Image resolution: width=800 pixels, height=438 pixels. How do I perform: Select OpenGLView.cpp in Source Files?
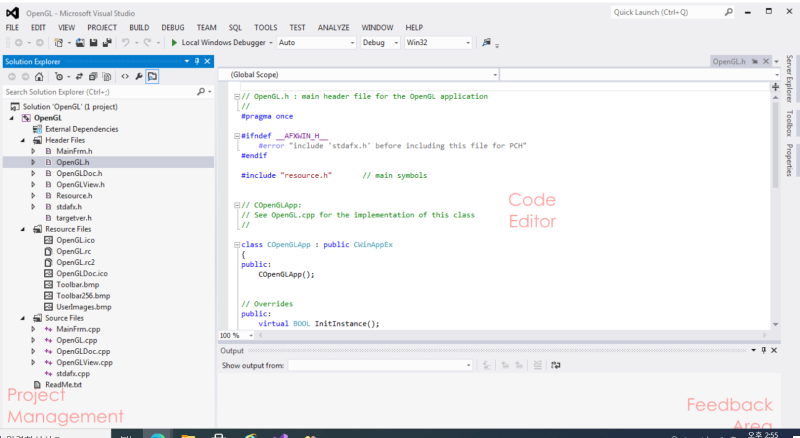pos(84,362)
